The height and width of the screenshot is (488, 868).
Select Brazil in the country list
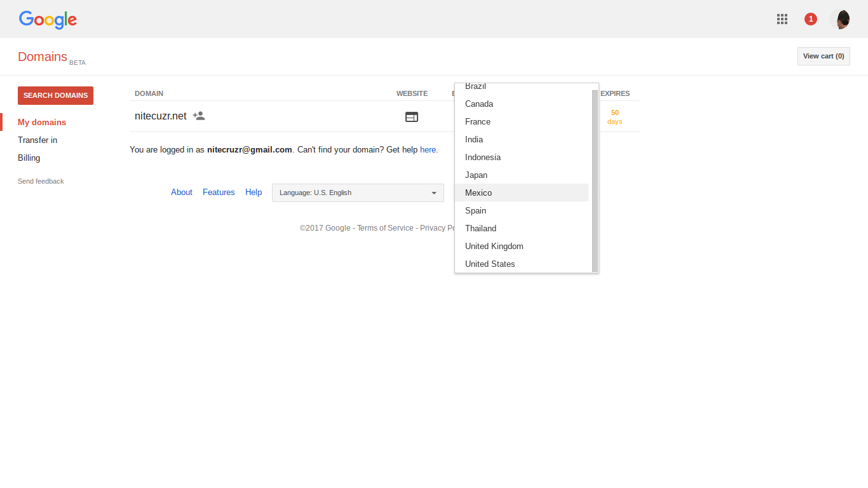(522, 86)
